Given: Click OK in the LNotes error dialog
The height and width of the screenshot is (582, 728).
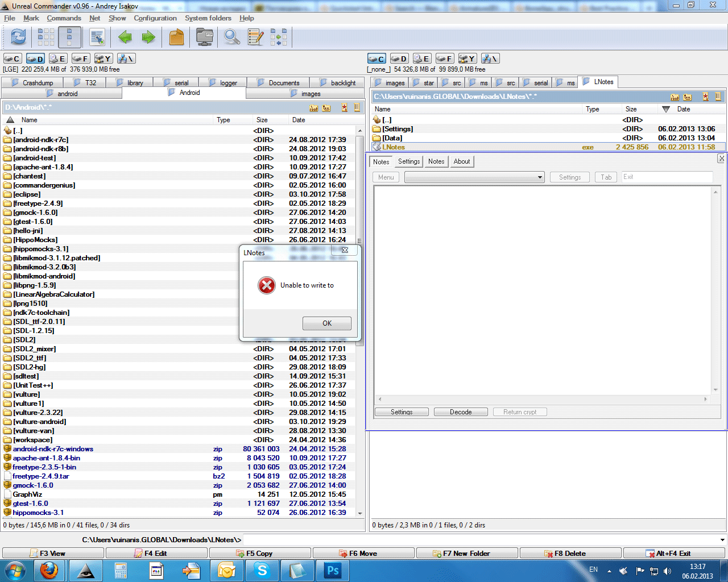Looking at the screenshot, I should click(327, 323).
